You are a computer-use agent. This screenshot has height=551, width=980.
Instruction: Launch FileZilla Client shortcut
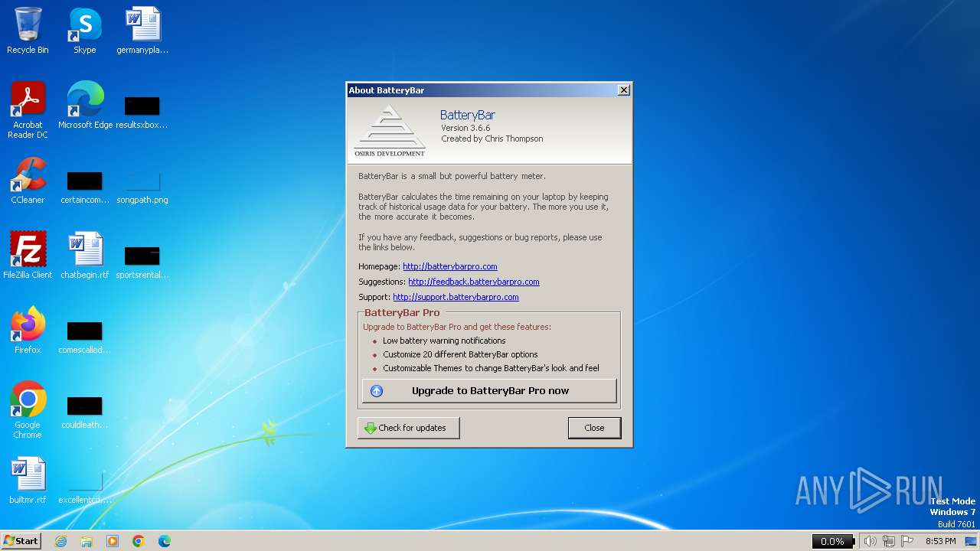tap(28, 256)
